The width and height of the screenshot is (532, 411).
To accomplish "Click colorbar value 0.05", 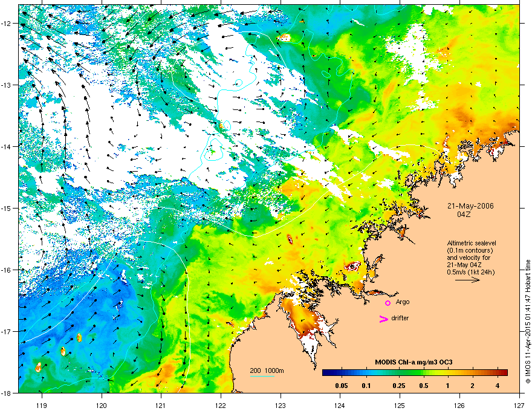I will (342, 386).
